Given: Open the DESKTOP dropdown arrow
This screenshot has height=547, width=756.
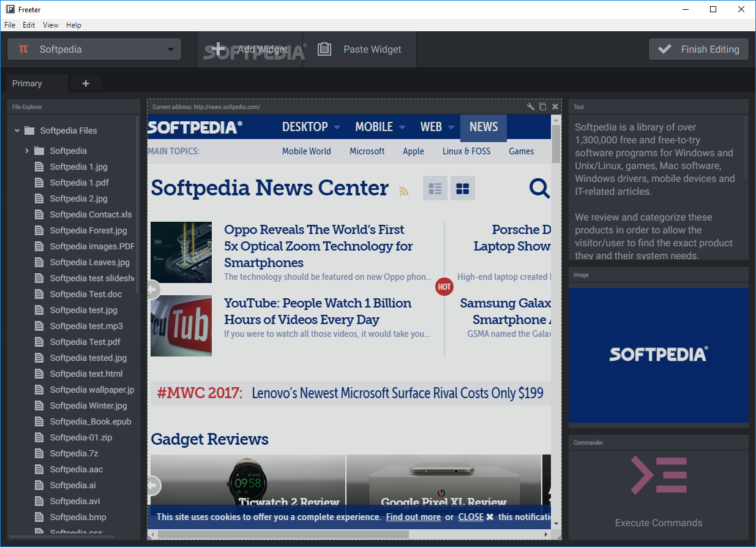Looking at the screenshot, I should [337, 127].
